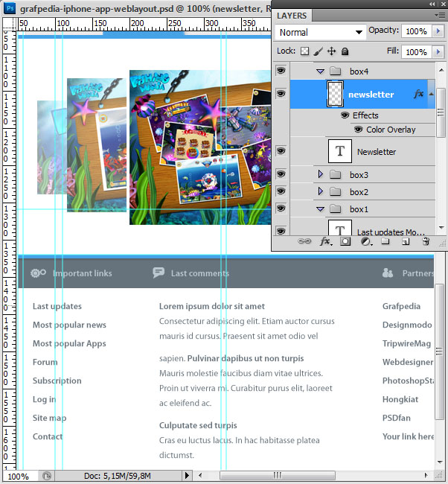
Task: Click the fx badge on newsletter layer
Action: click(x=419, y=94)
